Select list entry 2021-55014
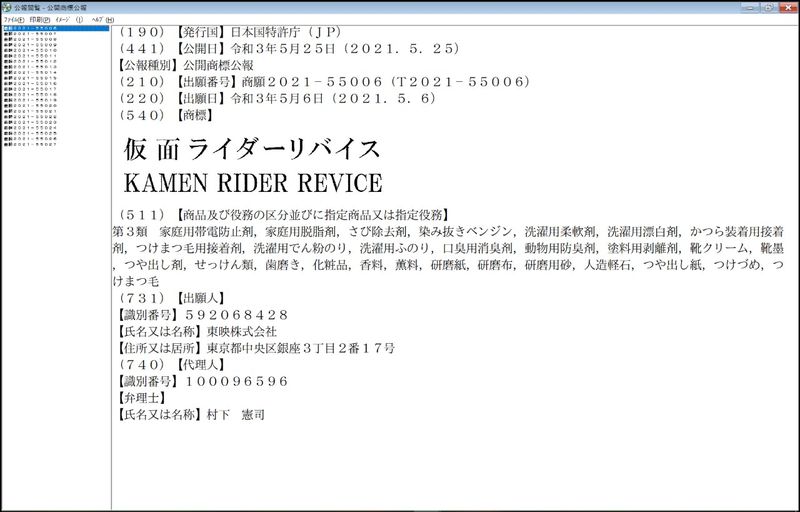The image size is (800, 512). [30, 72]
